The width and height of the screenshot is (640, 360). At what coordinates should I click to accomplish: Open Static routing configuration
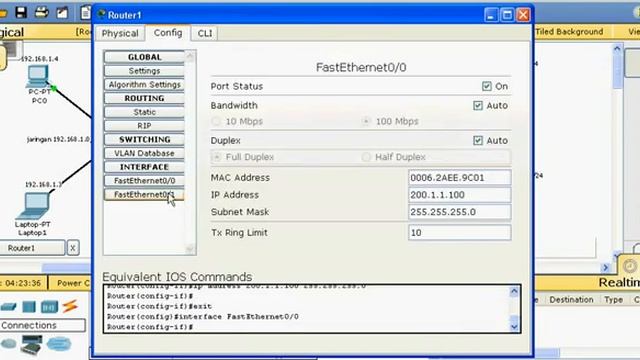tap(144, 112)
